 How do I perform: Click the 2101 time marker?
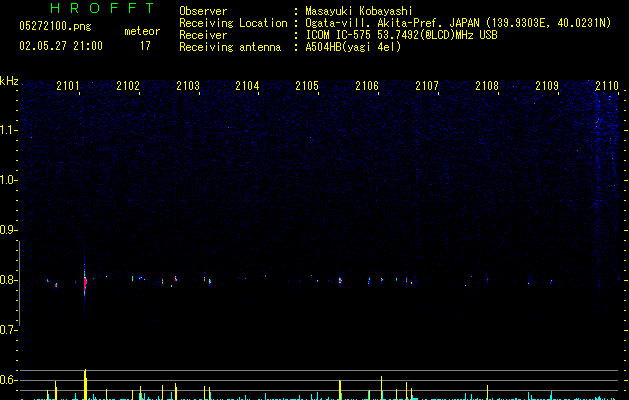[x=68, y=86]
